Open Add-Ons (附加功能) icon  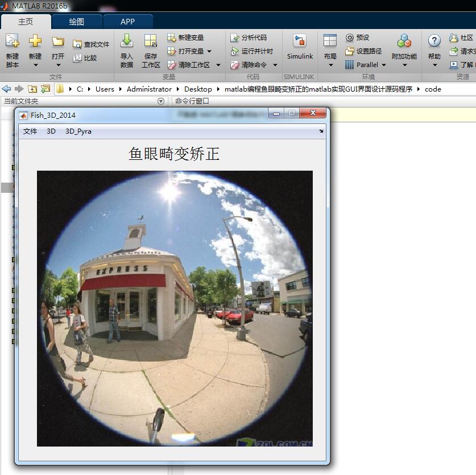point(404,41)
